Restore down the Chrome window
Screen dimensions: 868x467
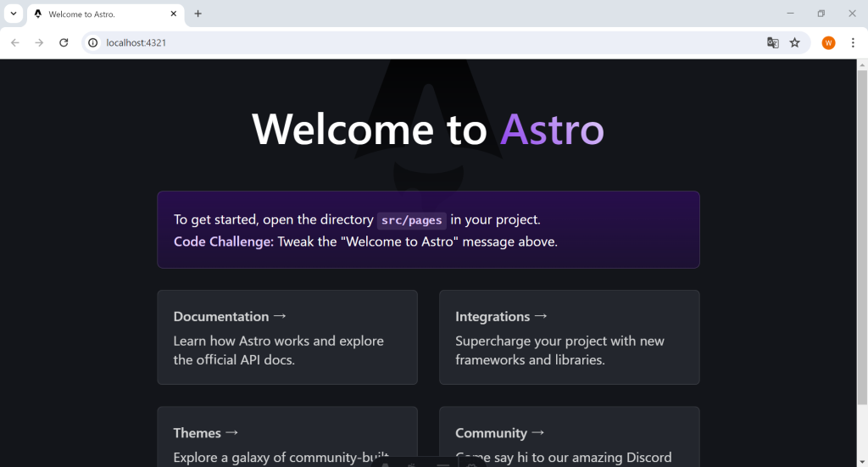[821, 14]
